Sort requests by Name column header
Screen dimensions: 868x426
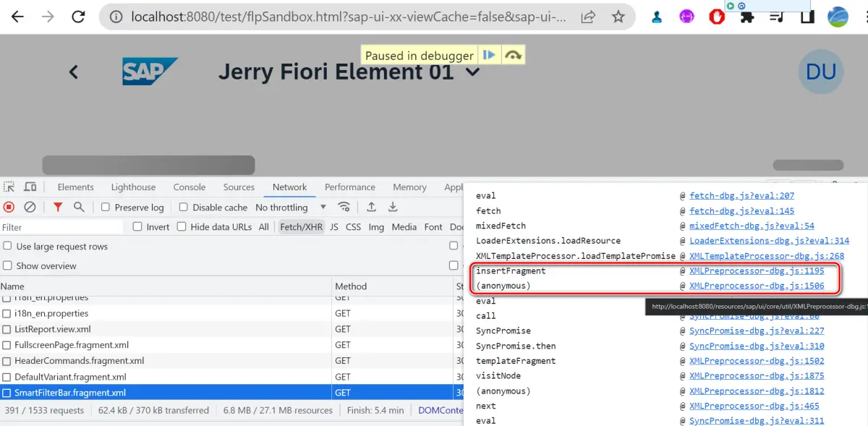[x=166, y=286]
